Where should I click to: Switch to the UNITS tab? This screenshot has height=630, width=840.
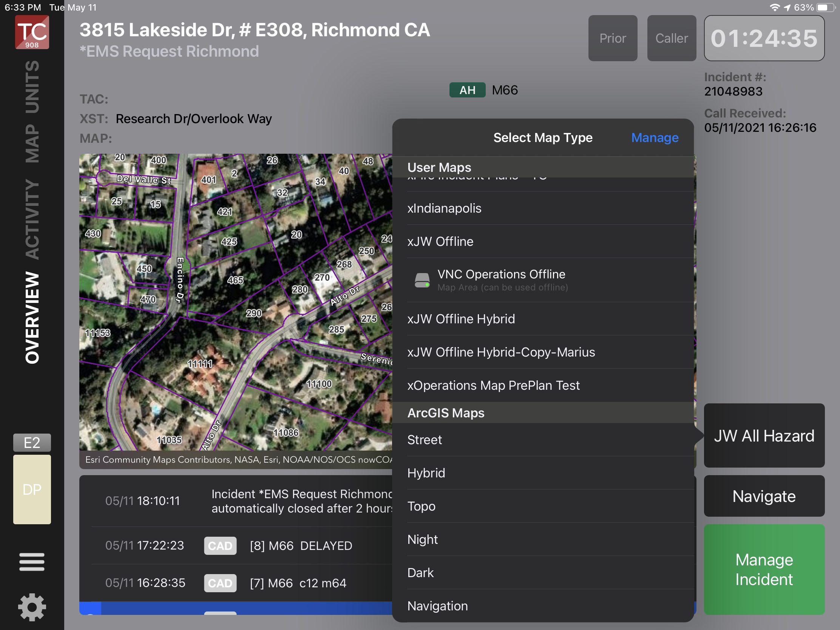click(x=32, y=87)
